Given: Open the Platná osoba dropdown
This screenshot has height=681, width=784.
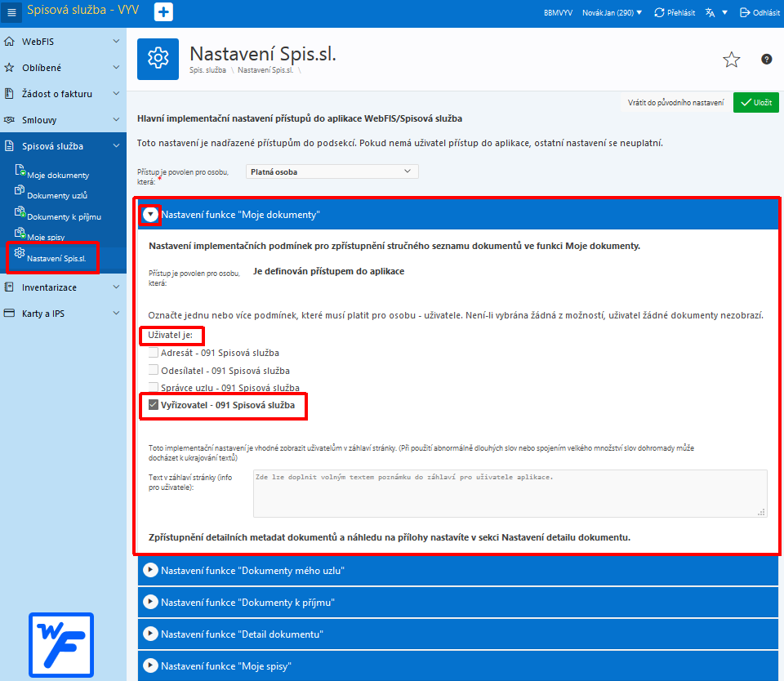Looking at the screenshot, I should 332,171.
